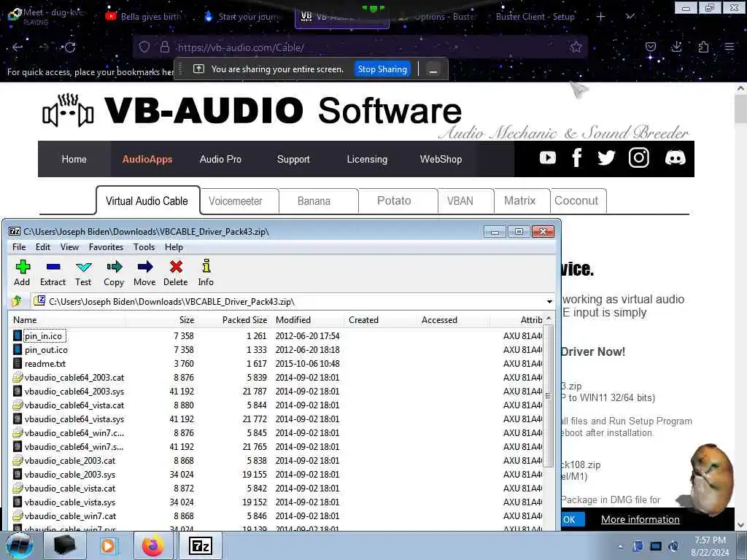Save page to Pocket icon
Viewport: 747px width, 560px height.
(x=650, y=47)
